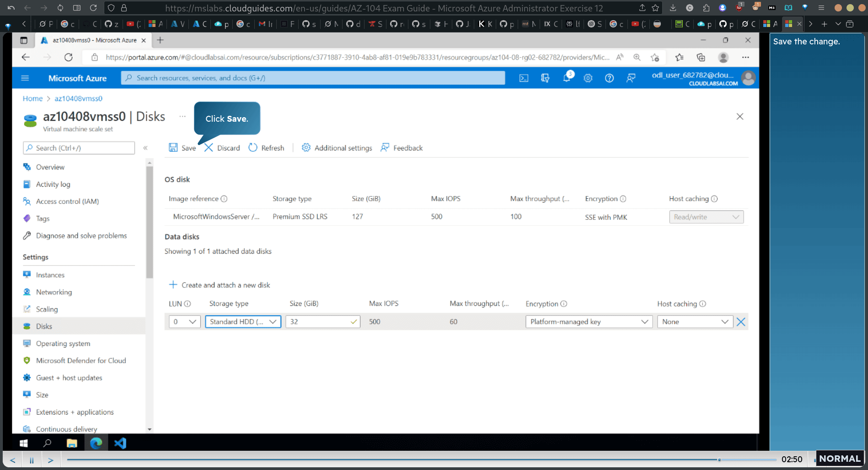Open Directories and subscriptions filter icon
This screenshot has height=470, width=868.
[x=545, y=78]
